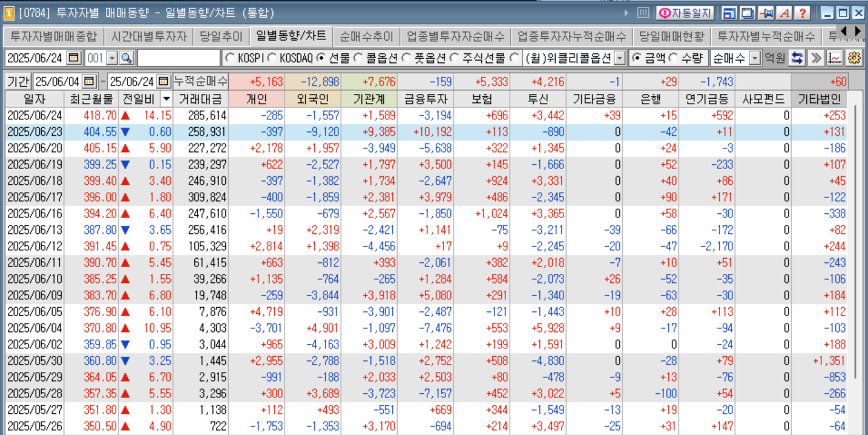The image size is (868, 435).
Task: Open the chart view icon
Action: pyautogui.click(x=835, y=58)
